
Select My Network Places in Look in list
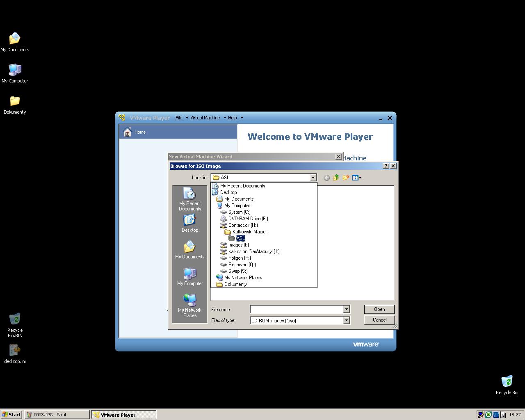[x=264, y=278]
